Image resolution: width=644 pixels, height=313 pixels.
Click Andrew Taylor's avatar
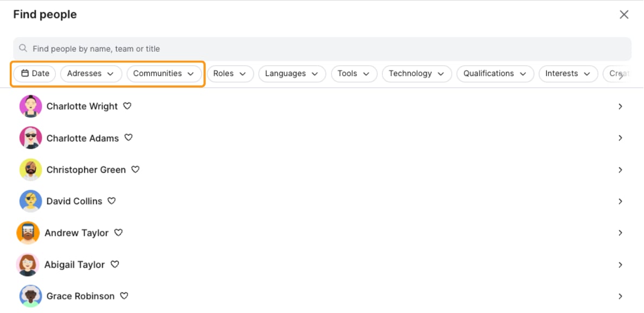pyautogui.click(x=28, y=233)
